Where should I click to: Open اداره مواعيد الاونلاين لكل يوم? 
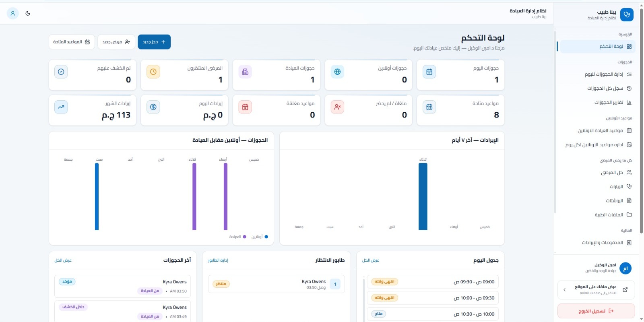click(x=598, y=144)
